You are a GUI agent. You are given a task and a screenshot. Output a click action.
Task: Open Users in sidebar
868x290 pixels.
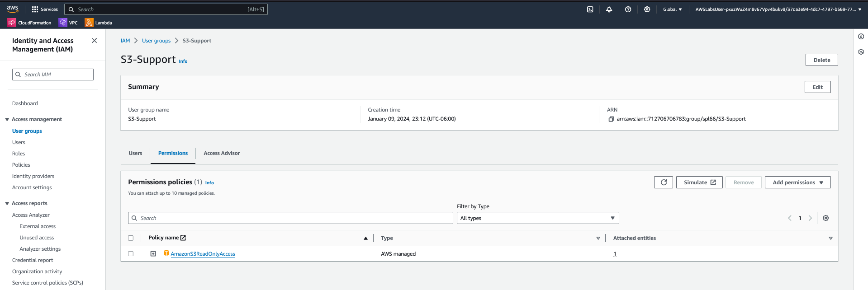click(x=19, y=142)
